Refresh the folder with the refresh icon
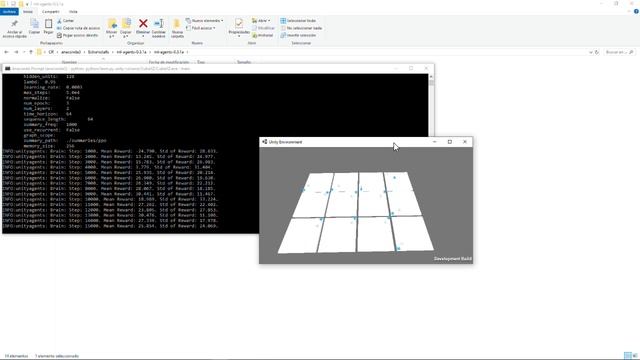This screenshot has height=360, width=640. click(x=597, y=52)
